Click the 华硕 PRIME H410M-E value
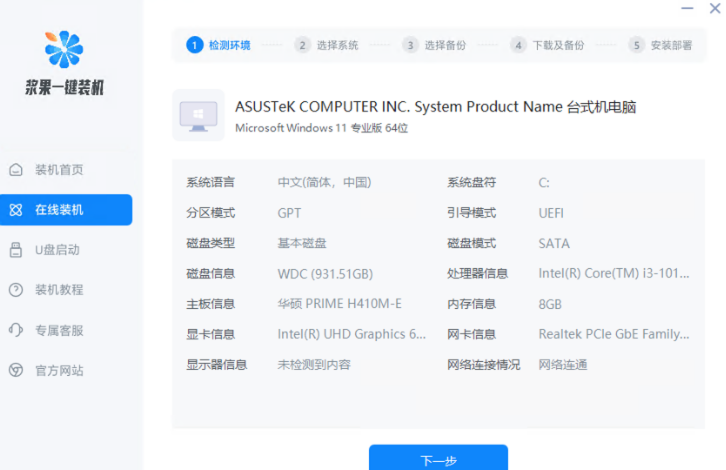This screenshot has height=470, width=726. tap(339, 304)
